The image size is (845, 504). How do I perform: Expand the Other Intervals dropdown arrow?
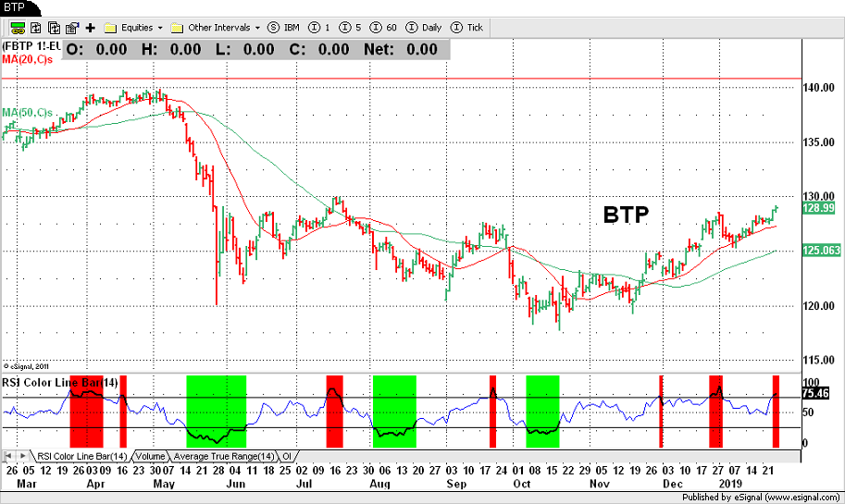click(257, 28)
